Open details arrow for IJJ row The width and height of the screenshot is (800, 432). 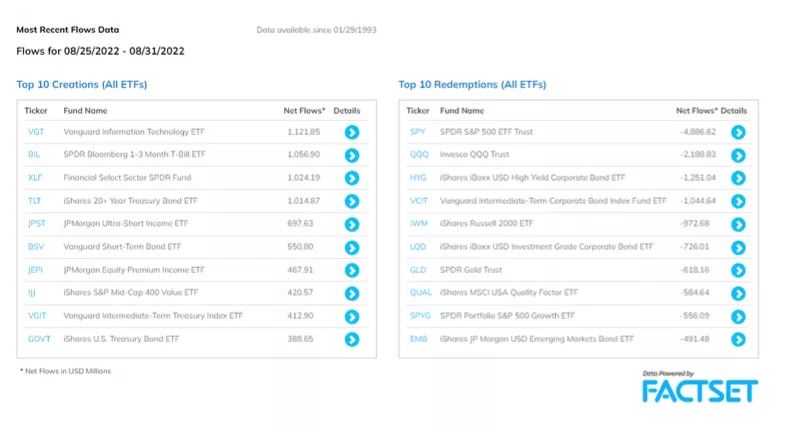(352, 293)
